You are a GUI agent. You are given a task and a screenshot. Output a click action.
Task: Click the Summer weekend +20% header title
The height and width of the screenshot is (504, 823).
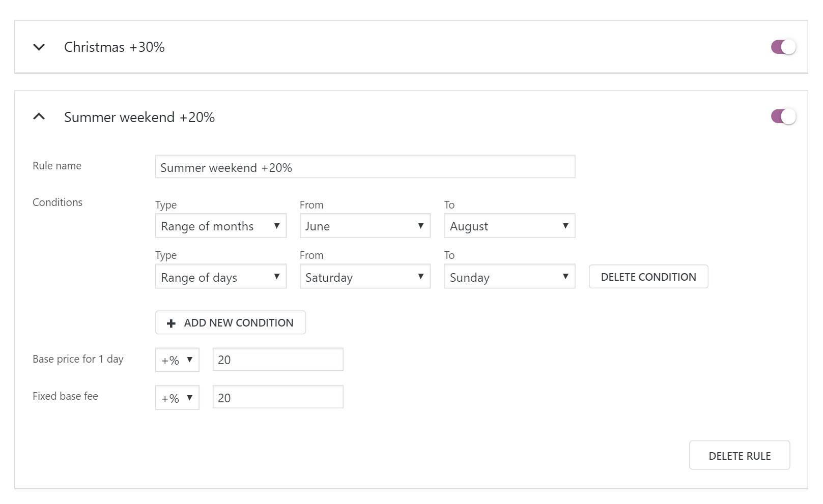tap(139, 117)
